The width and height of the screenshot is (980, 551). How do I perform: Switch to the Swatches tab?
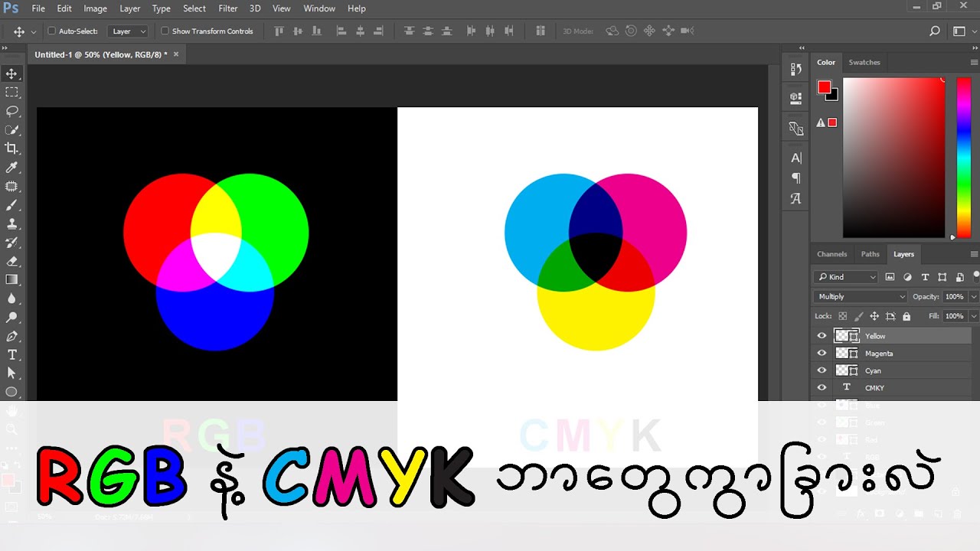(864, 62)
